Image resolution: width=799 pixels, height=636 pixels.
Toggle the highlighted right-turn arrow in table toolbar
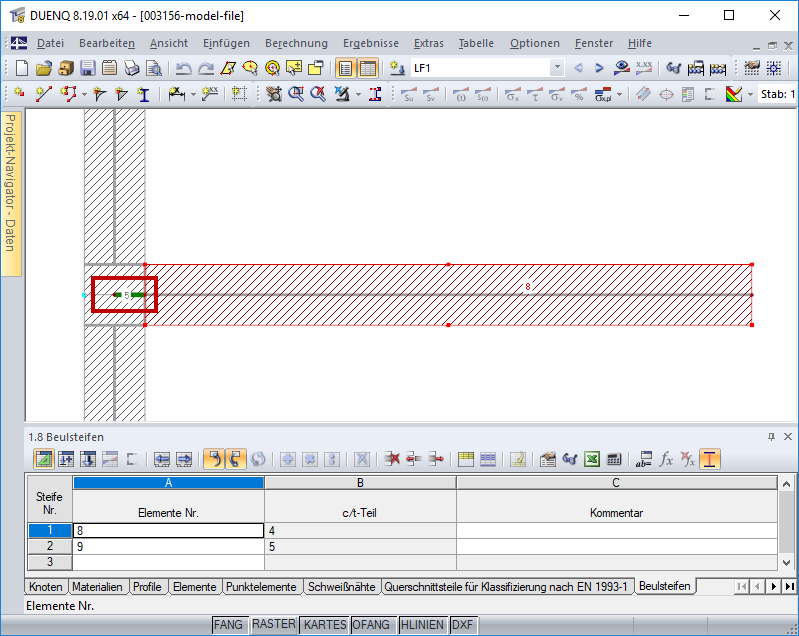(235, 459)
